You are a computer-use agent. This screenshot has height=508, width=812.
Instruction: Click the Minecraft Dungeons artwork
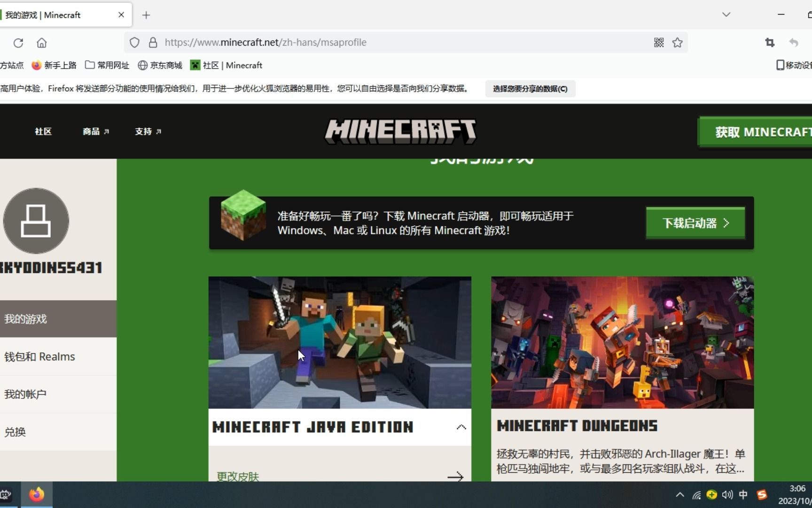point(623,342)
